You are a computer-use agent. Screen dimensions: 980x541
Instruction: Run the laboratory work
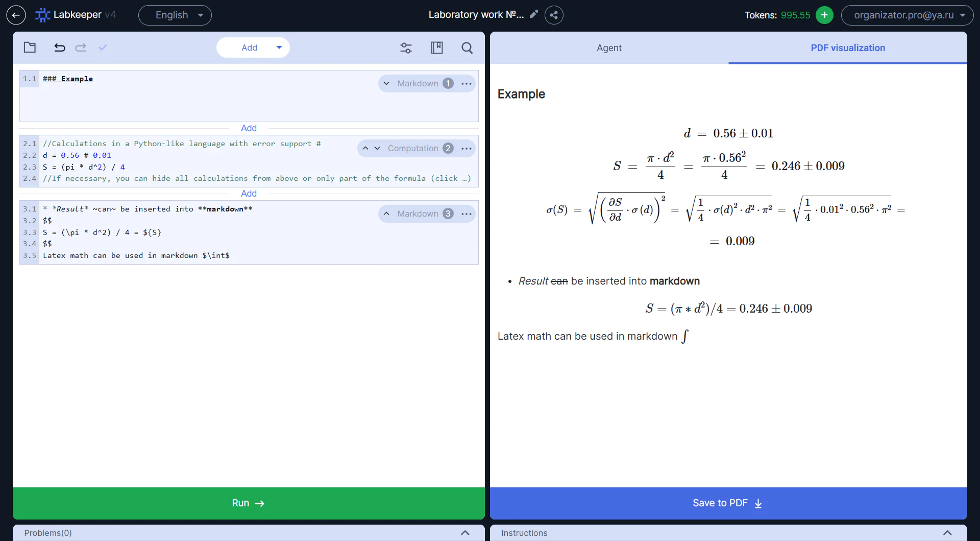pos(249,503)
